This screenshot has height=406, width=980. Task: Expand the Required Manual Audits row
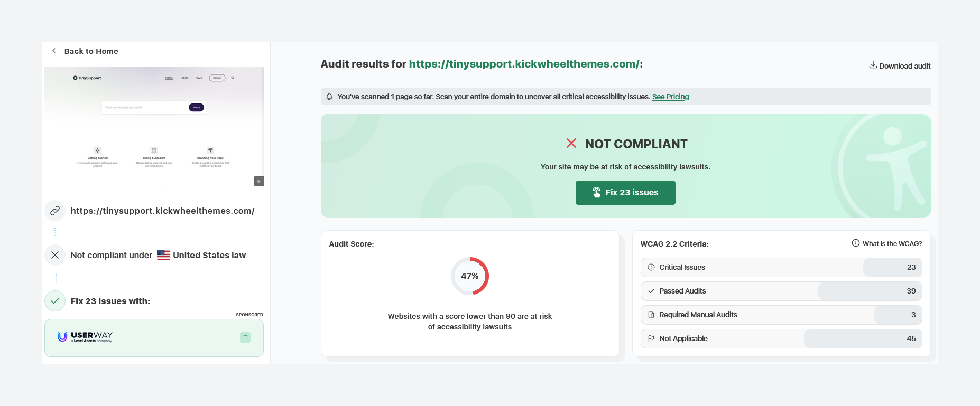coord(781,315)
